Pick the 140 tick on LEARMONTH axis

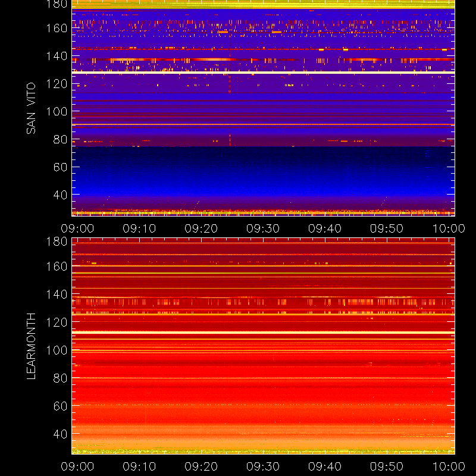pos(57,295)
